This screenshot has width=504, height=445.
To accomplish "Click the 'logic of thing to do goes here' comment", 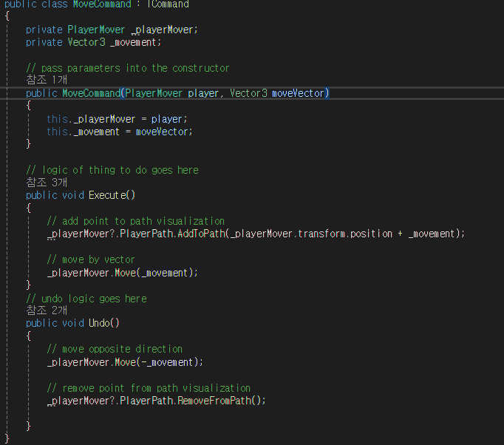I will point(112,170).
